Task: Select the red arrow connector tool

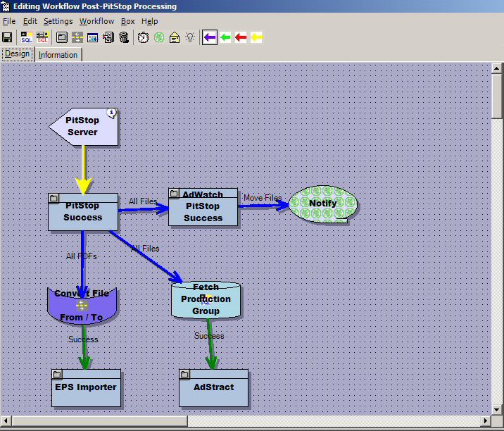Action: tap(241, 37)
